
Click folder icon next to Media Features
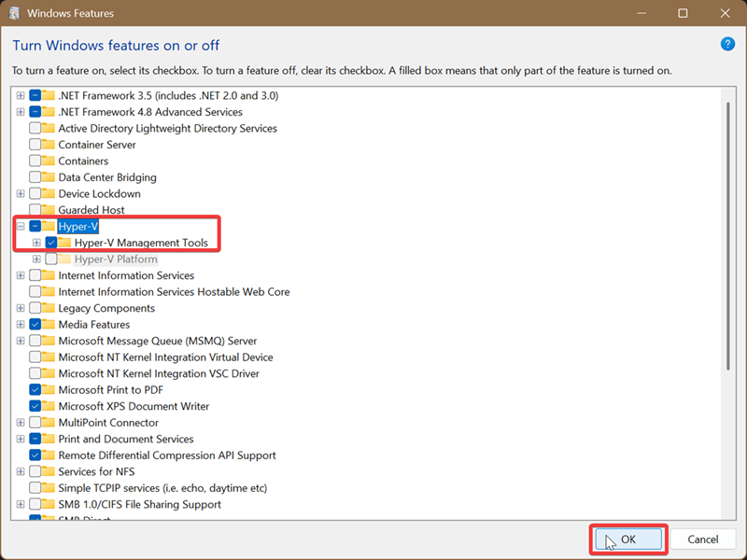[x=49, y=324]
